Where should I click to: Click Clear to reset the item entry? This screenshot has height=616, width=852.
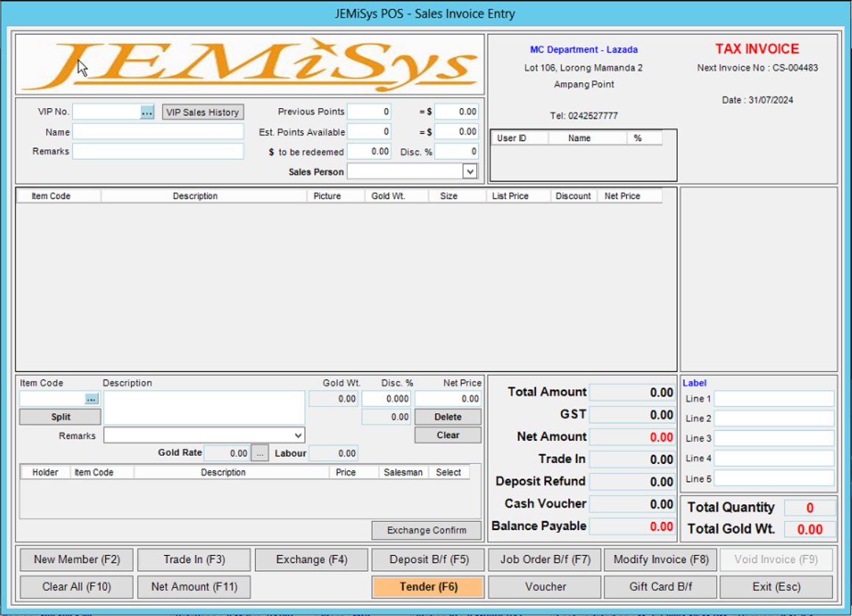[x=447, y=434]
